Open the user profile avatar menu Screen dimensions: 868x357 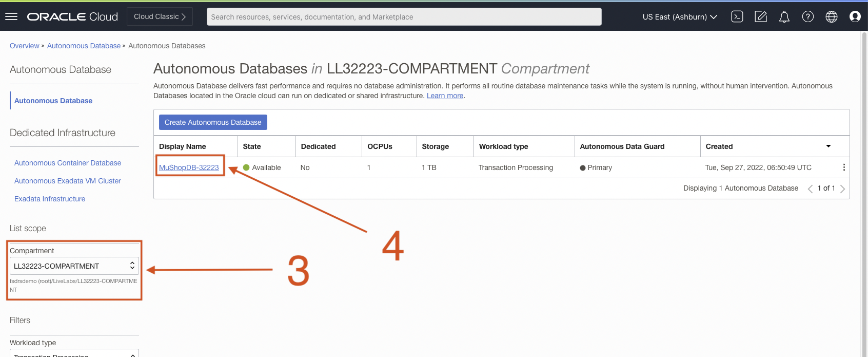(855, 16)
